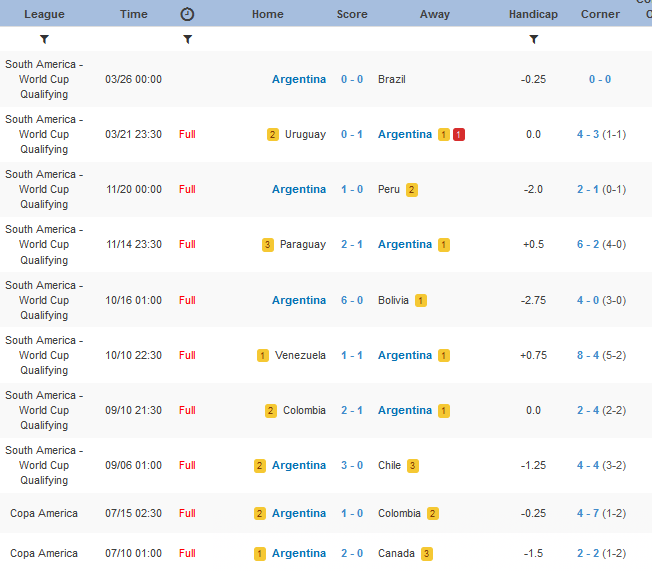Click Argentina's red card badge against Uruguay

[x=458, y=134]
